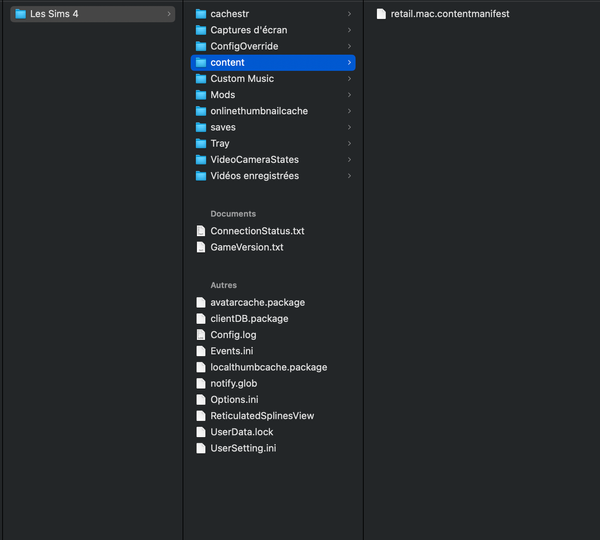Select the Captures d'écran folder
600x540 pixels.
pyautogui.click(x=273, y=30)
